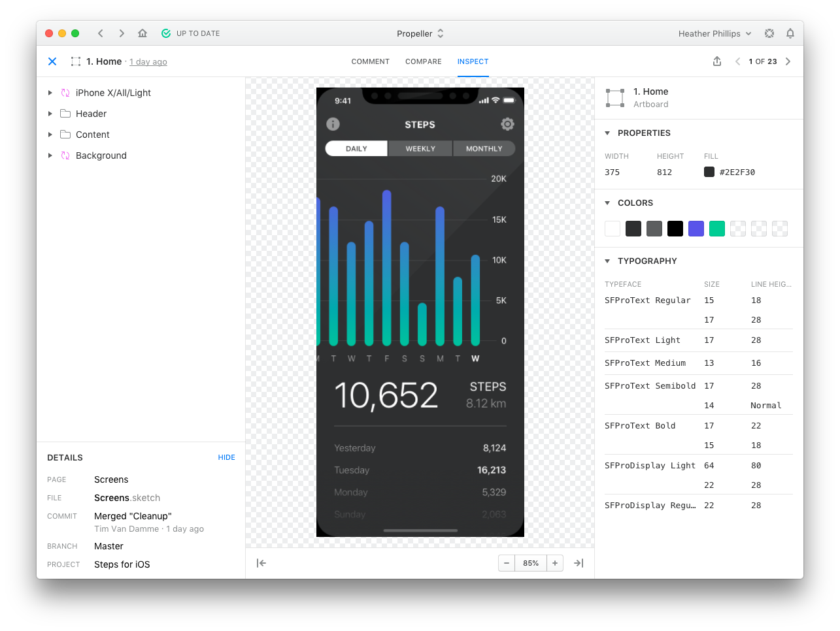Go to next artboard arrow
Image resolution: width=840 pixels, height=631 pixels.
[x=788, y=61]
